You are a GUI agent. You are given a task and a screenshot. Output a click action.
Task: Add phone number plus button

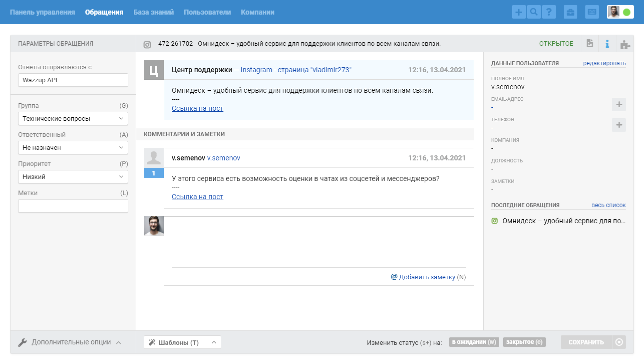pos(619,125)
